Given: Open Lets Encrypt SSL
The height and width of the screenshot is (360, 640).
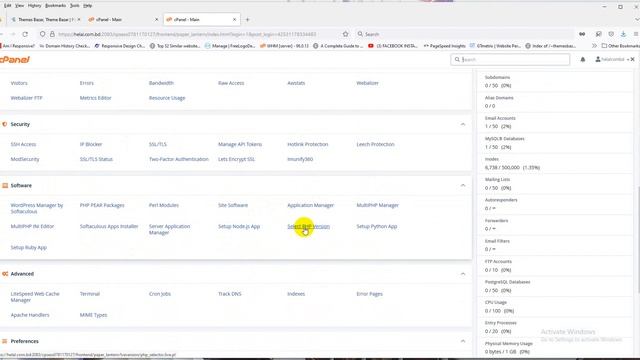Looking at the screenshot, I should click(x=236, y=159).
